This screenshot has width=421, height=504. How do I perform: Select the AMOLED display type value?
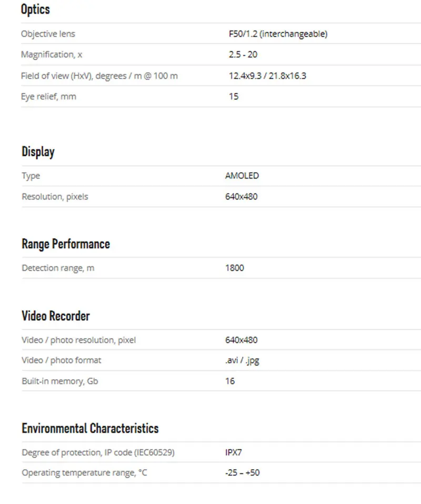(x=242, y=176)
